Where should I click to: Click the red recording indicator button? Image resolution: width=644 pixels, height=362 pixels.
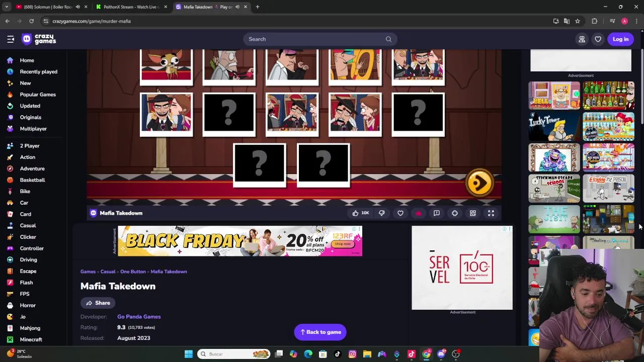coord(419,213)
